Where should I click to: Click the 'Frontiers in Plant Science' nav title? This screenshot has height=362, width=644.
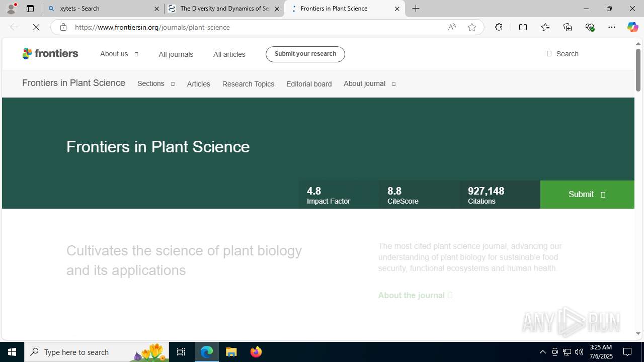(73, 83)
